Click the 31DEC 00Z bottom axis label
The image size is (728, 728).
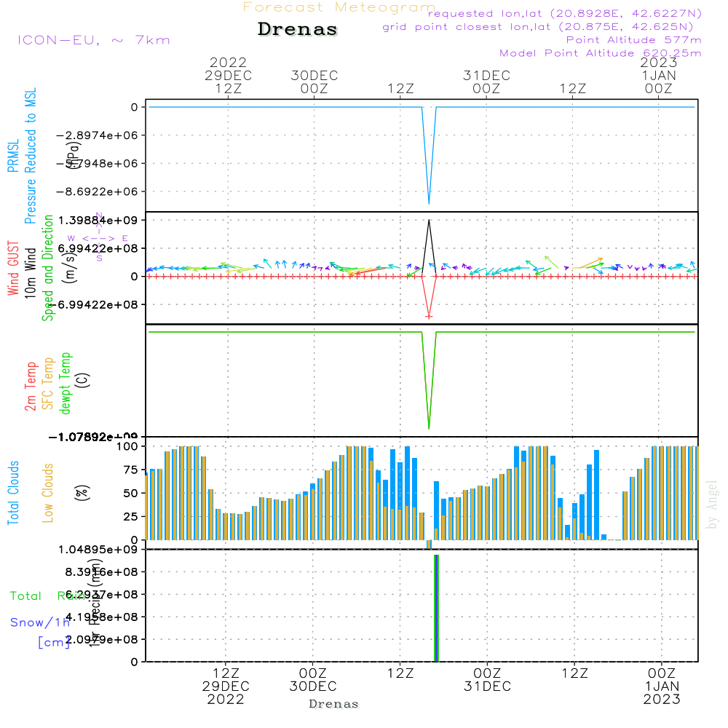point(486,679)
